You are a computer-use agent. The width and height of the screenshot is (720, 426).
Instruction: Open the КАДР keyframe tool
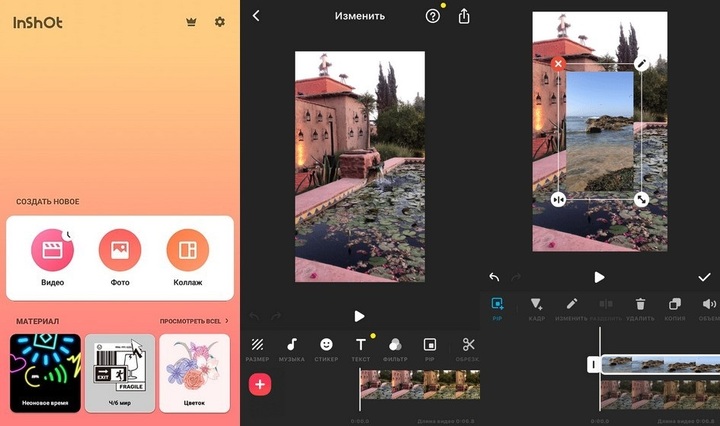[536, 308]
